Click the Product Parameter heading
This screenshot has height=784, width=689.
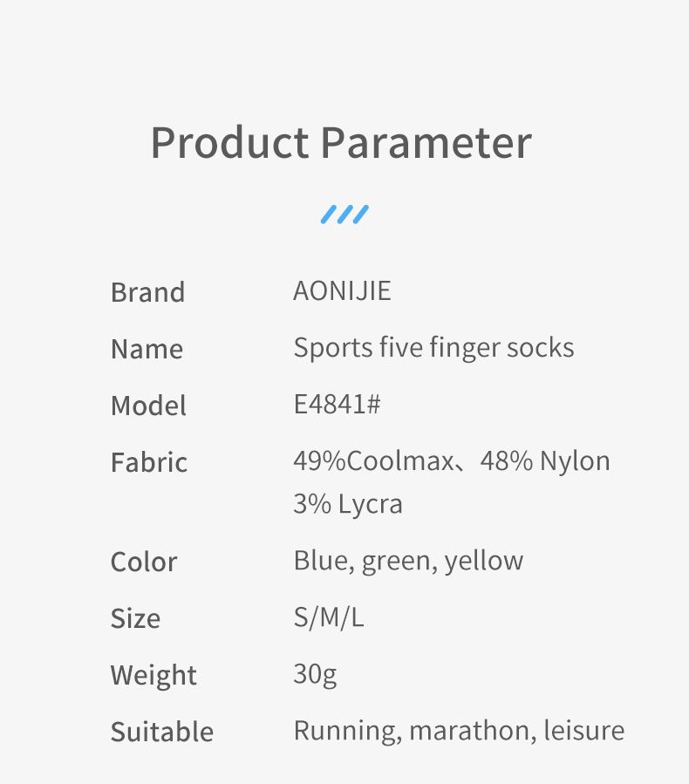pos(340,143)
